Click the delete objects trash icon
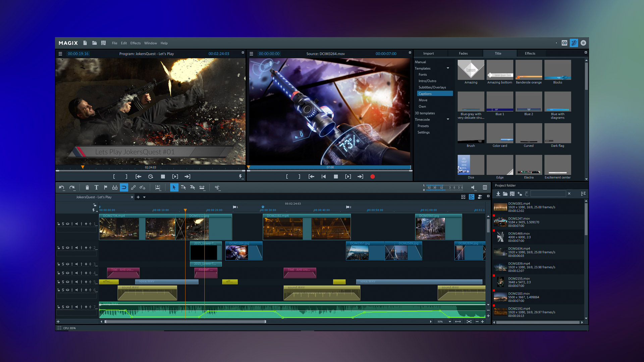This screenshot has width=644, height=362. tap(87, 187)
